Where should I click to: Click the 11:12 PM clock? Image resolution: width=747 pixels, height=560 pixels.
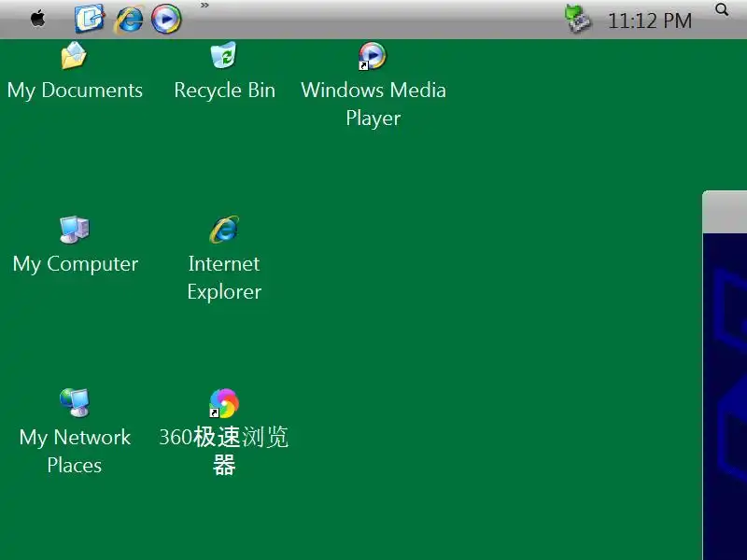point(650,21)
